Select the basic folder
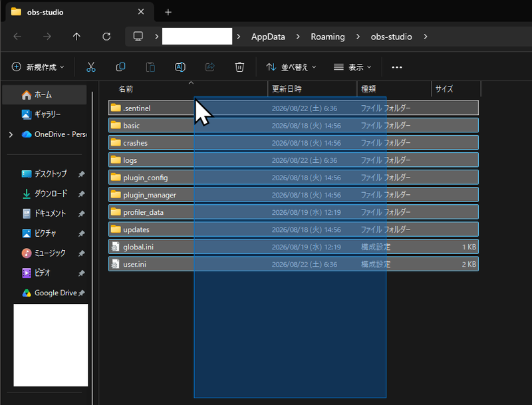532x405 pixels. tap(293, 125)
